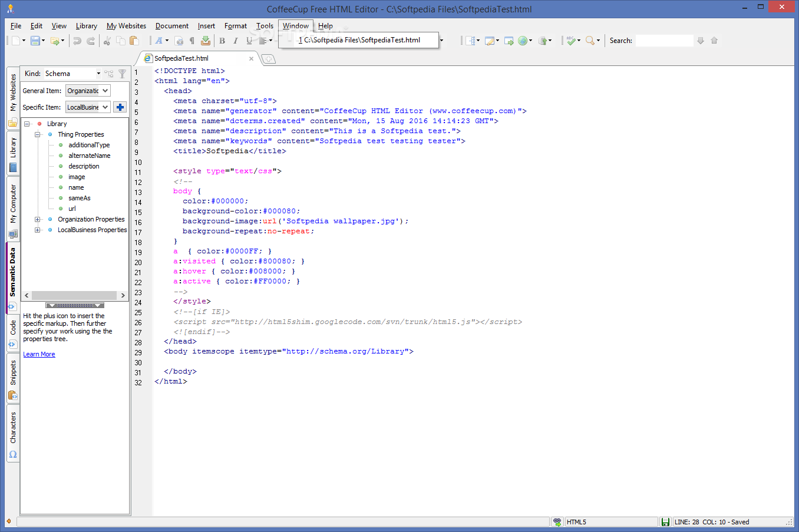Image resolution: width=799 pixels, height=532 pixels.
Task: Open the Edit menu
Action: [37, 26]
